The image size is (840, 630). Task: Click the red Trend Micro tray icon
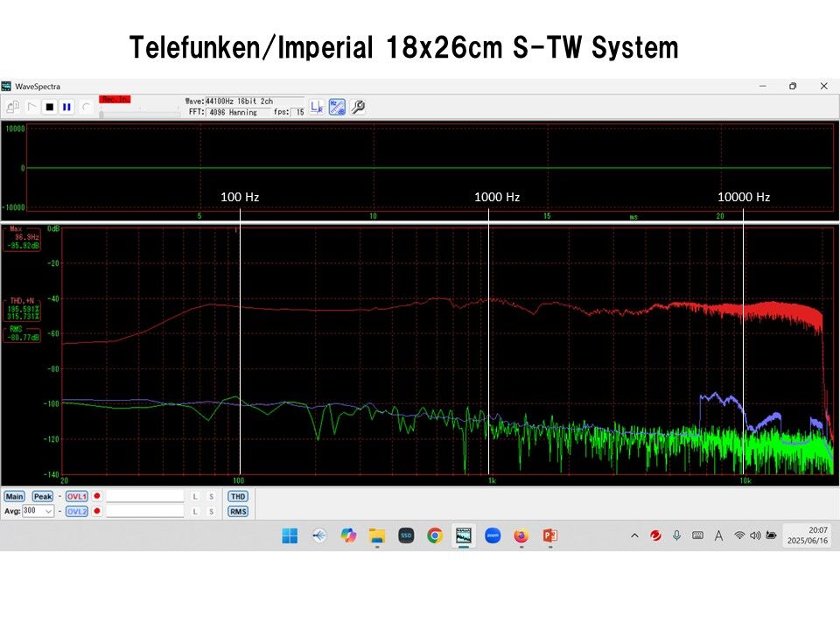tap(655, 535)
